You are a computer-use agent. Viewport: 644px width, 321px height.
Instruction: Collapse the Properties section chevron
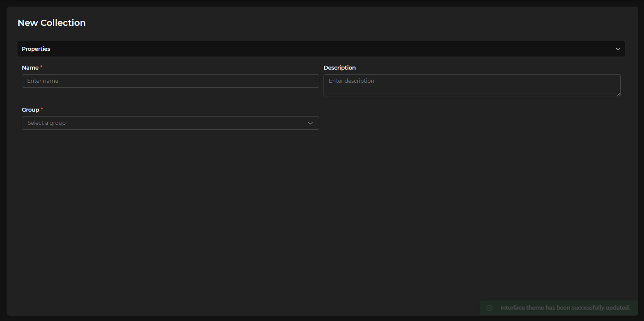coord(618,49)
